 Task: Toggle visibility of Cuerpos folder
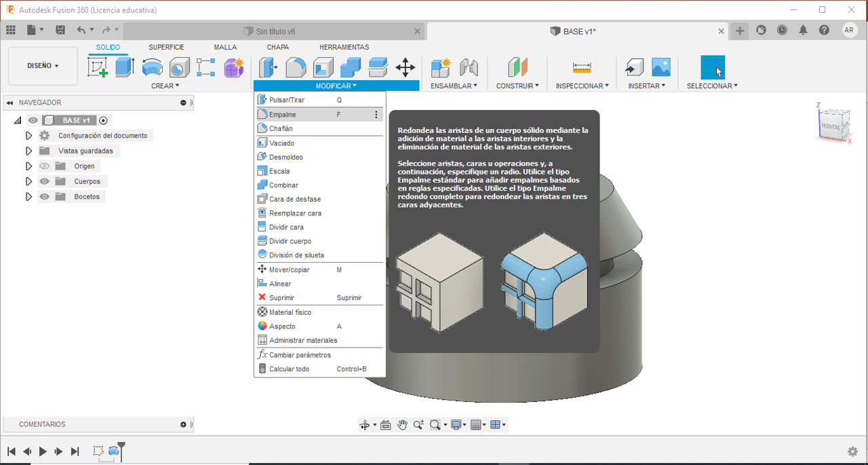(x=45, y=181)
